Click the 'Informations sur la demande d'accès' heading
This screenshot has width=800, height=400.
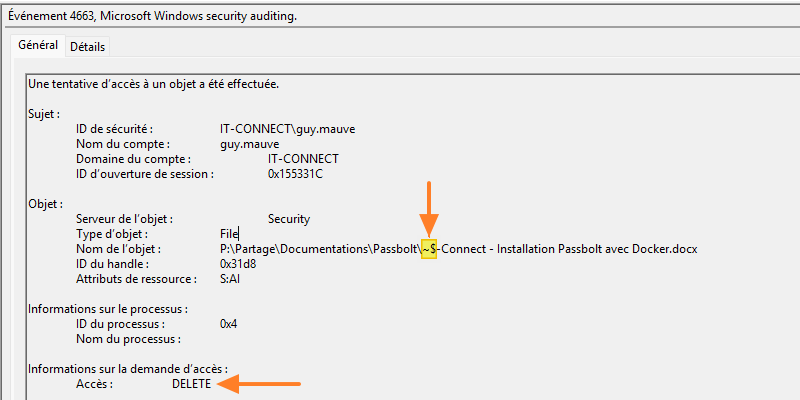128,369
